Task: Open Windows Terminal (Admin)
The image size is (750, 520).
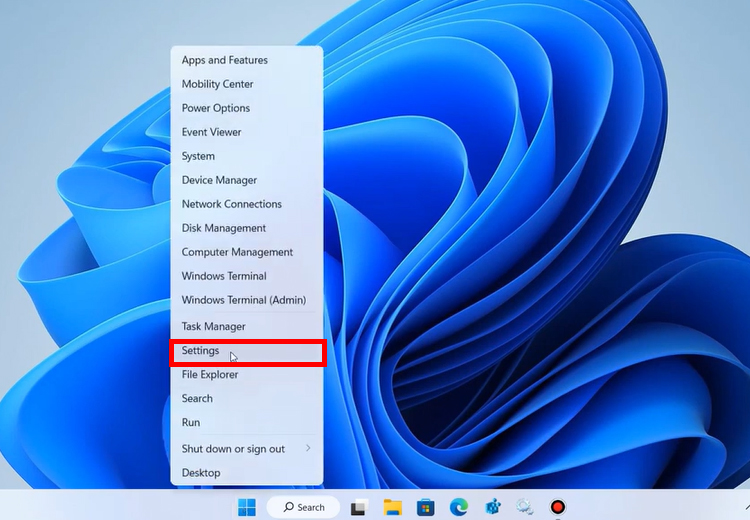Action: (247, 300)
